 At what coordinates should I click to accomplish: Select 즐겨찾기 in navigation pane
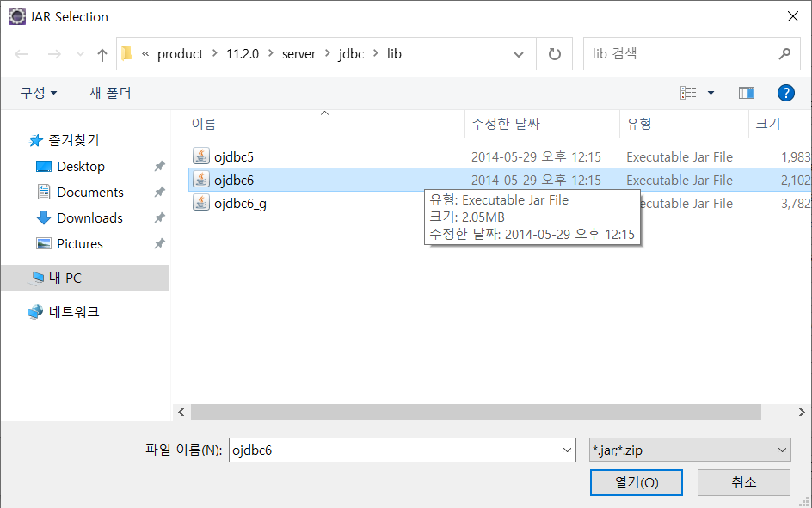tap(73, 140)
